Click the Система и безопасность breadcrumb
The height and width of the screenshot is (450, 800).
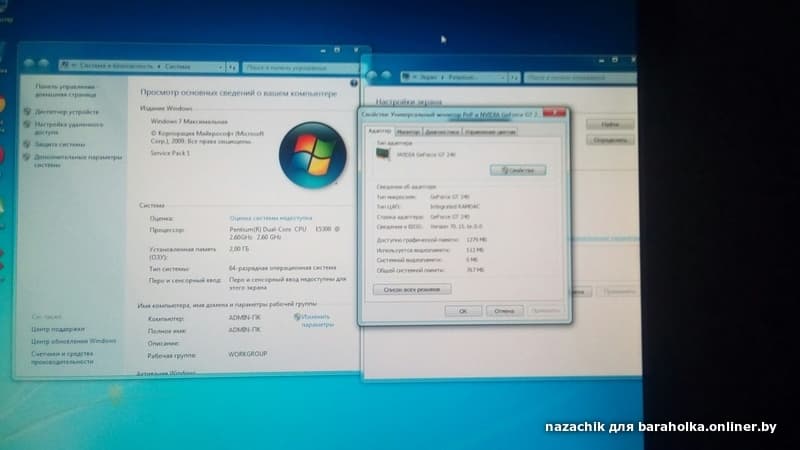(117, 66)
